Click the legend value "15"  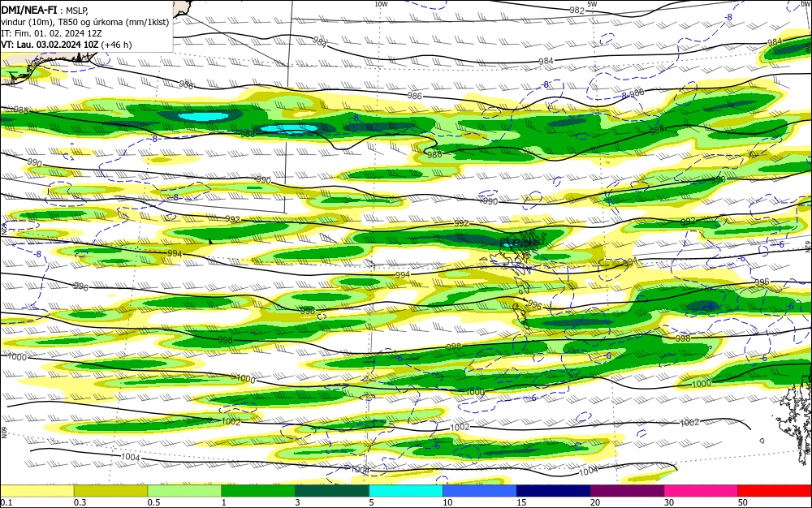521,502
